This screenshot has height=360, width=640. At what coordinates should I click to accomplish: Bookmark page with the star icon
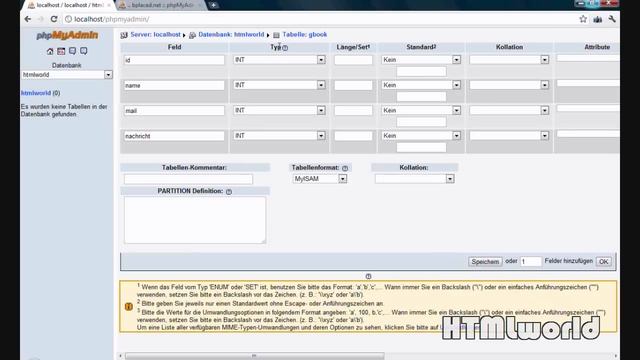click(x=583, y=19)
